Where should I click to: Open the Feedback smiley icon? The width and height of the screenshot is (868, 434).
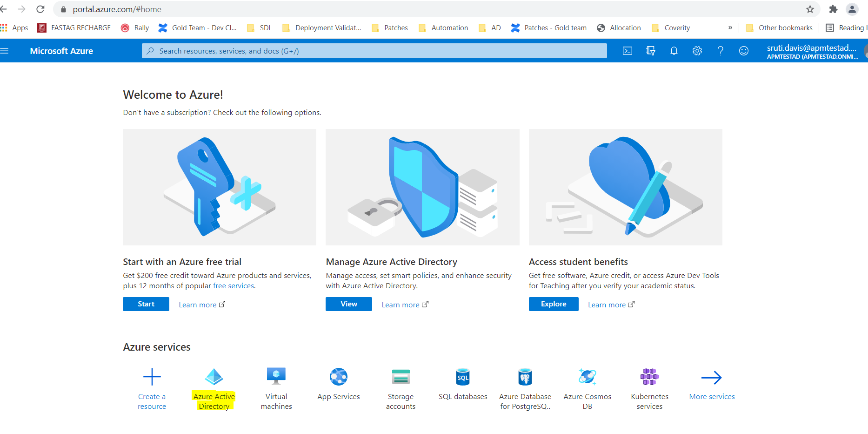pyautogui.click(x=744, y=51)
